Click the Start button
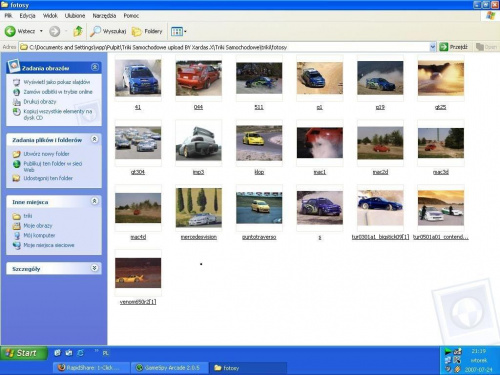The width and height of the screenshot is (500, 375). pyautogui.click(x=24, y=353)
